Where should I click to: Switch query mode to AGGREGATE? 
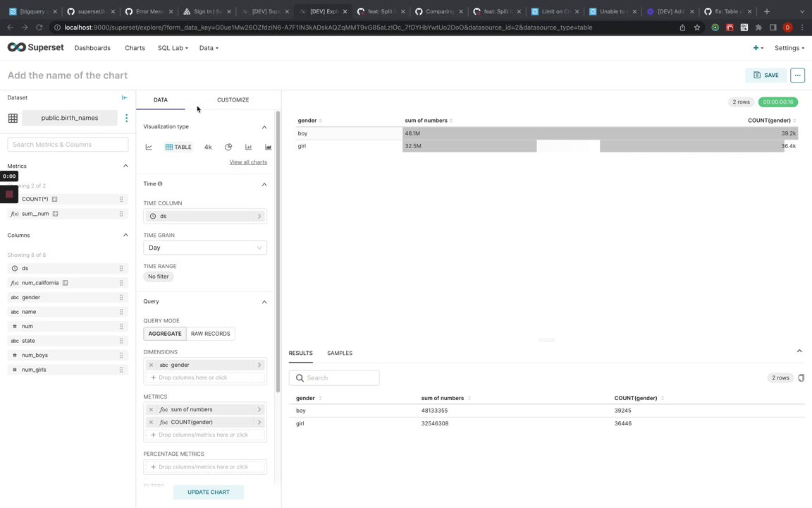(x=165, y=334)
